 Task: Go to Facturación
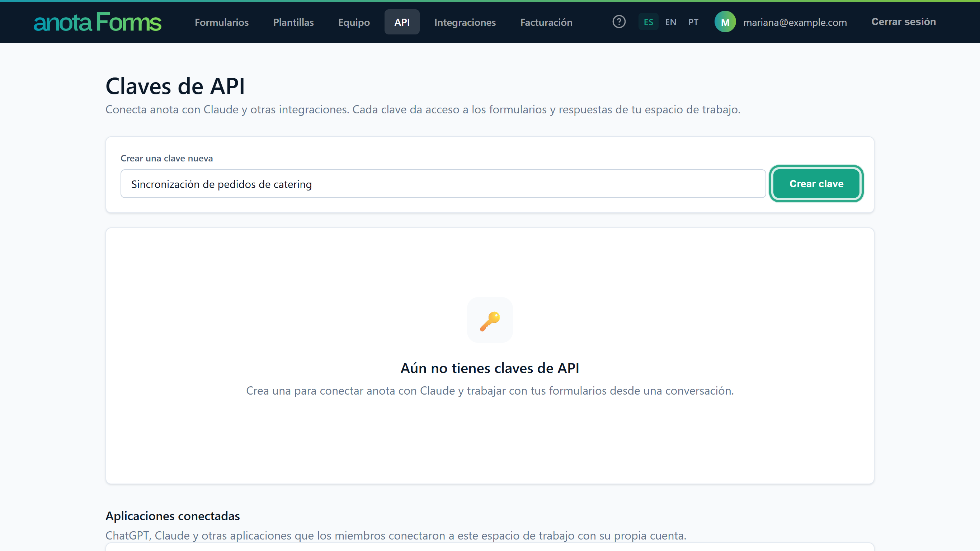[546, 22]
